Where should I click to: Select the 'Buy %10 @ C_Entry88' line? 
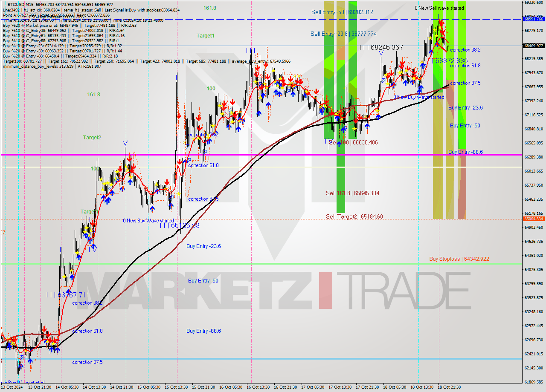[x=61, y=41]
